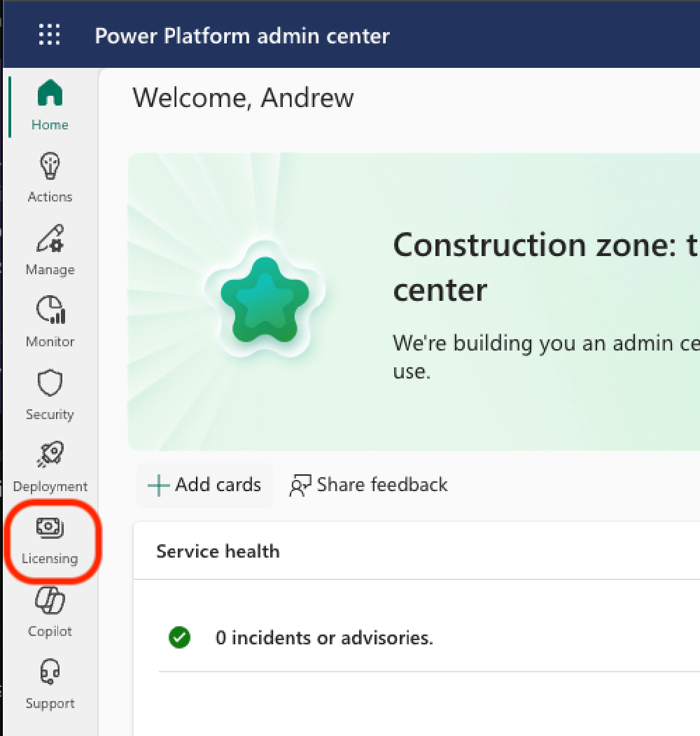The width and height of the screenshot is (700, 736).
Task: Click the Construction zone banner heading
Action: [x=546, y=267]
